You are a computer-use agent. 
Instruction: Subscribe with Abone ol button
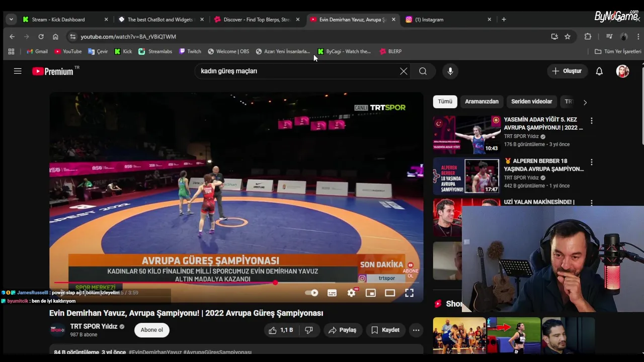pos(152,330)
